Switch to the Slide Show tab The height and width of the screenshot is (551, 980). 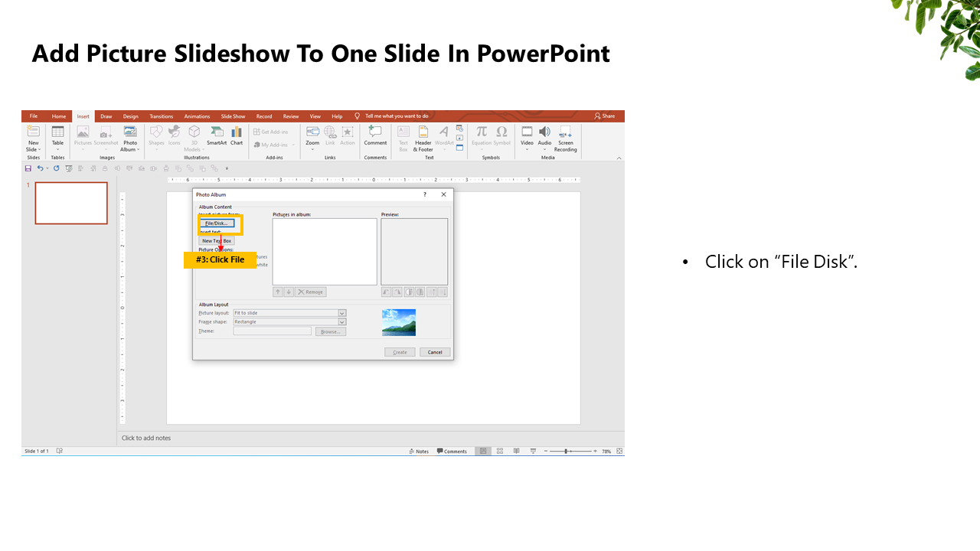point(234,116)
